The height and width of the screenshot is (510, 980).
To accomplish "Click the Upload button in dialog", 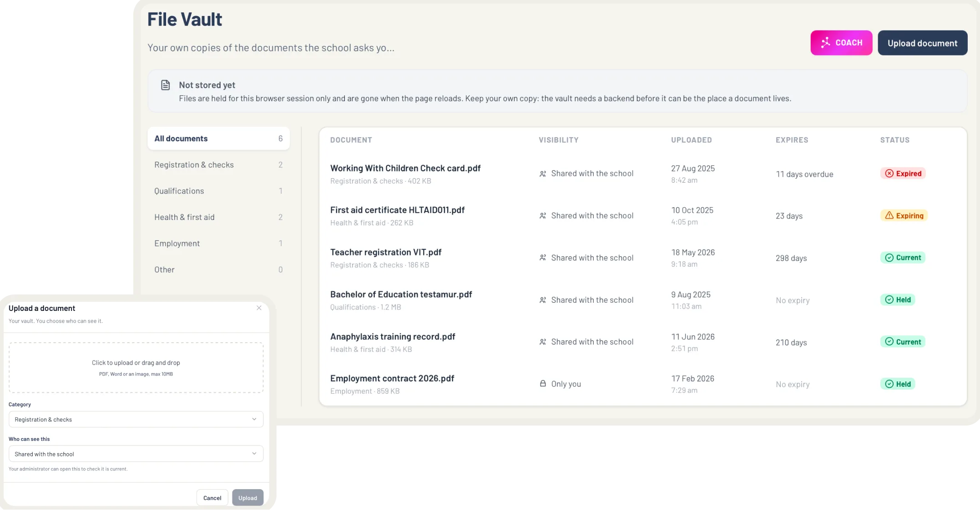I will click(x=248, y=498).
